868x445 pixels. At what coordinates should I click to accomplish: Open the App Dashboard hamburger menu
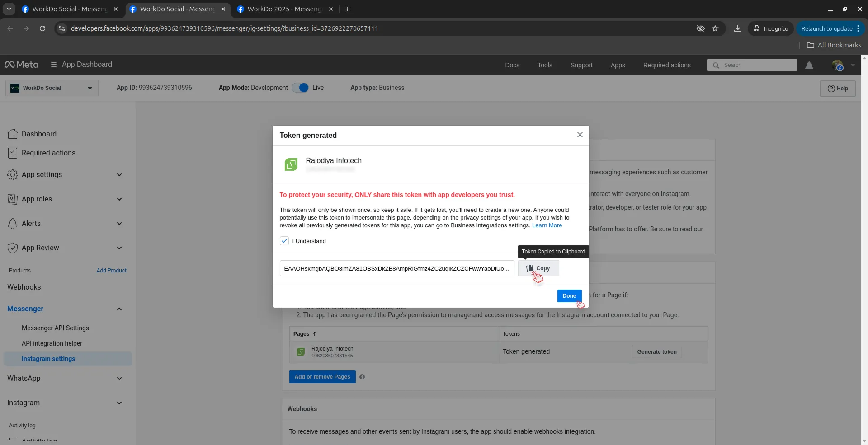pos(54,65)
